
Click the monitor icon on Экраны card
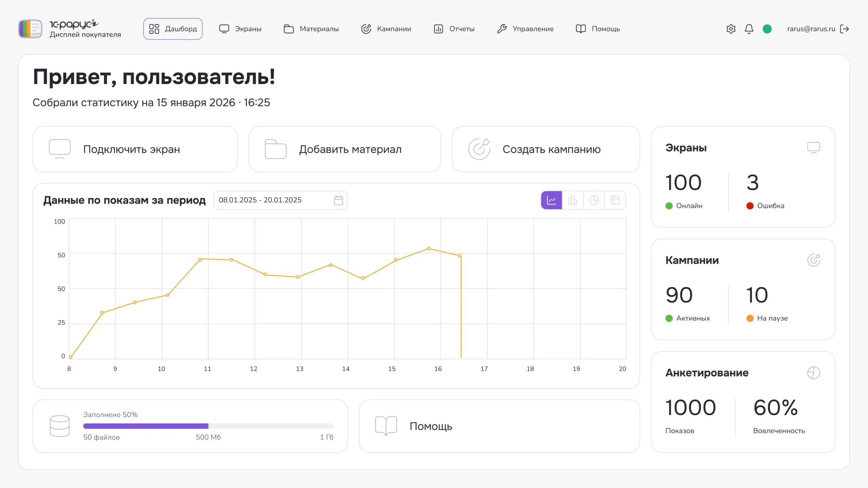click(814, 147)
